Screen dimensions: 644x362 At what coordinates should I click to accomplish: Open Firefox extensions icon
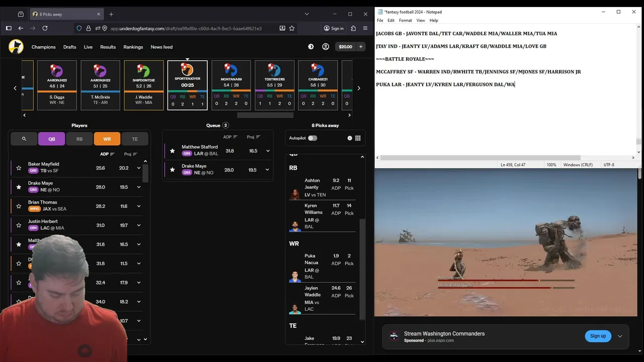(x=353, y=28)
